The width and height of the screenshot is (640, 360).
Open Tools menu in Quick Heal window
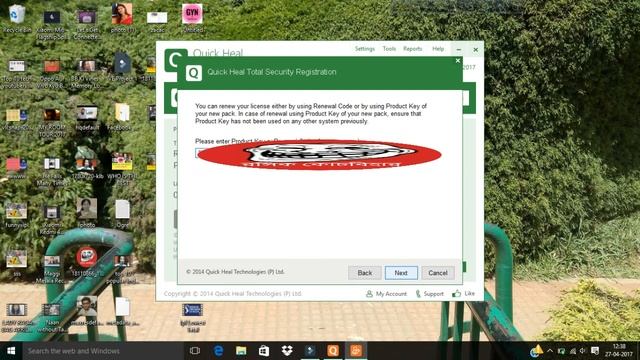[x=389, y=49]
